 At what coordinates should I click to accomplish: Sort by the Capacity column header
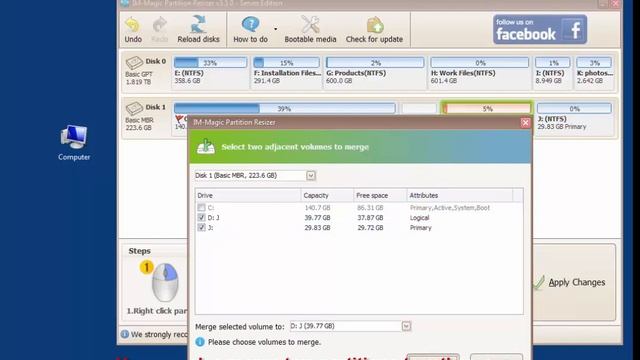point(327,196)
